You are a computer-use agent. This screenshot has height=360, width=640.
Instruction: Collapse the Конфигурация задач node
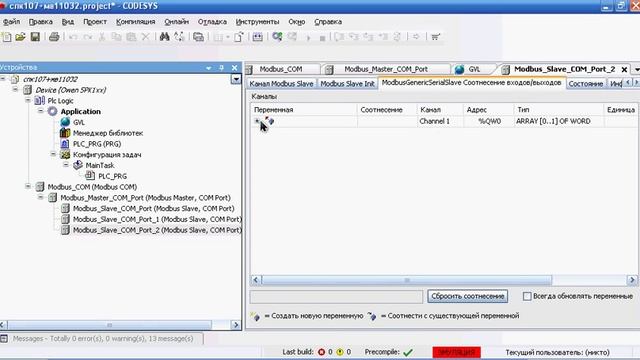53,154
